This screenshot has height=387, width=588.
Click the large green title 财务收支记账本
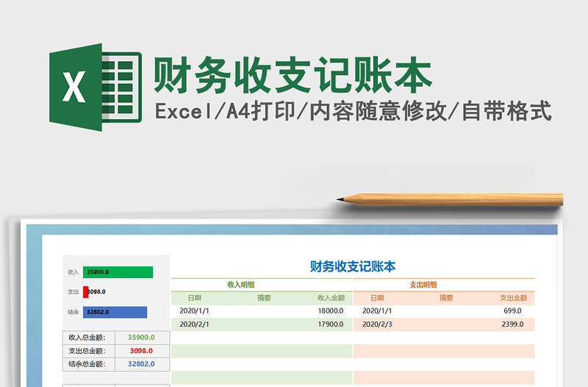coord(293,76)
